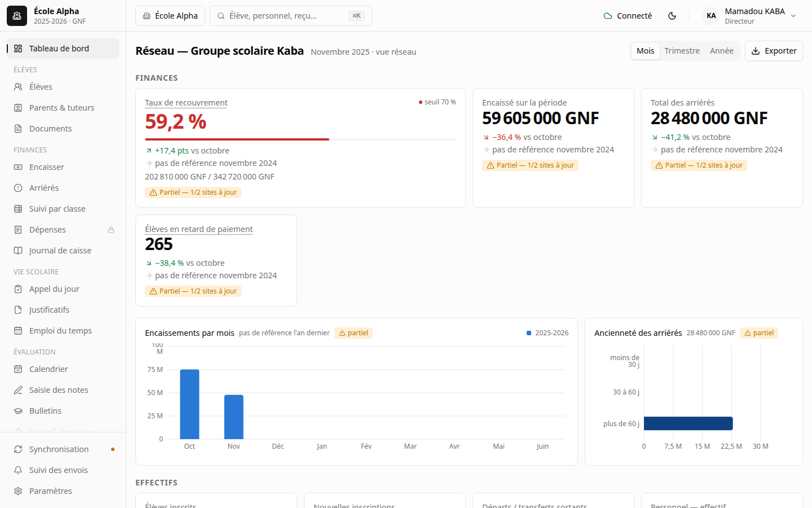Click the 2025-2026 legend swatch
Screen dimensions: 812x508
point(529,333)
